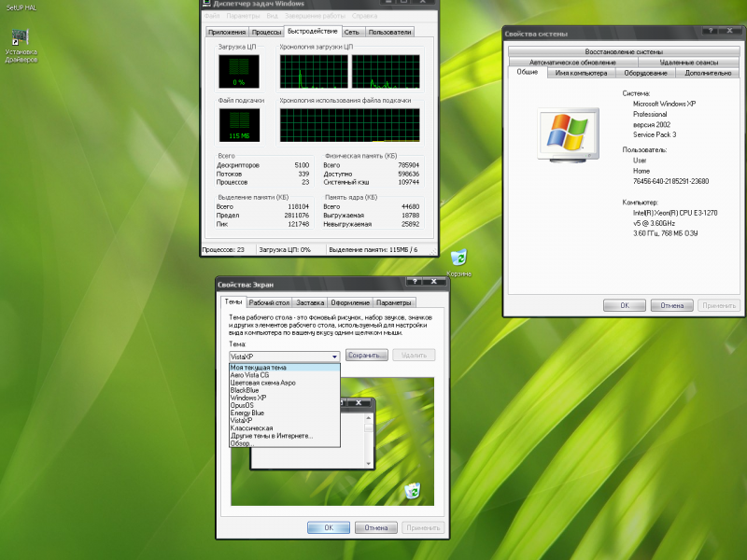Click the Загрузка ЦП usage gauge
The width and height of the screenshot is (747, 560).
point(239,72)
